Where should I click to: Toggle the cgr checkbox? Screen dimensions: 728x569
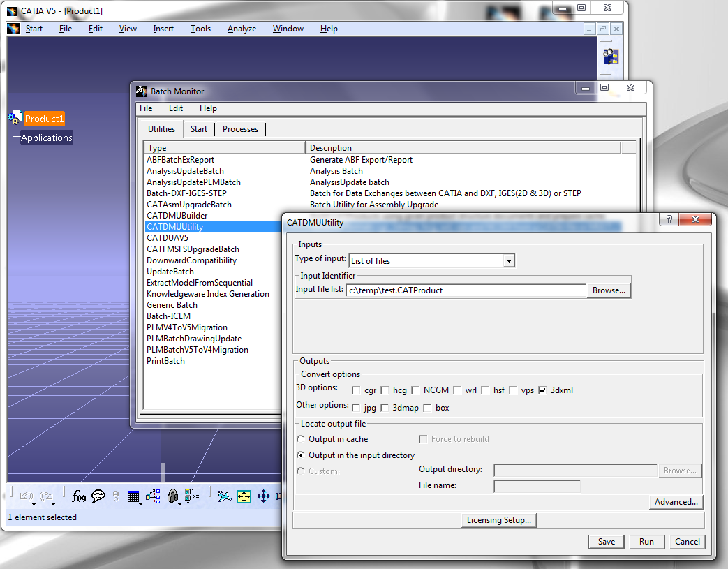356,390
